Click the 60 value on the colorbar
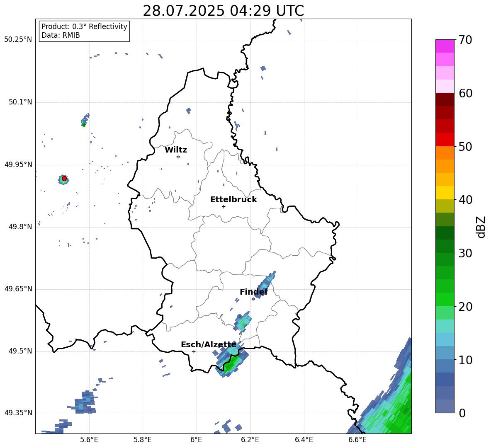The height and width of the screenshot is (448, 491). pos(466,93)
